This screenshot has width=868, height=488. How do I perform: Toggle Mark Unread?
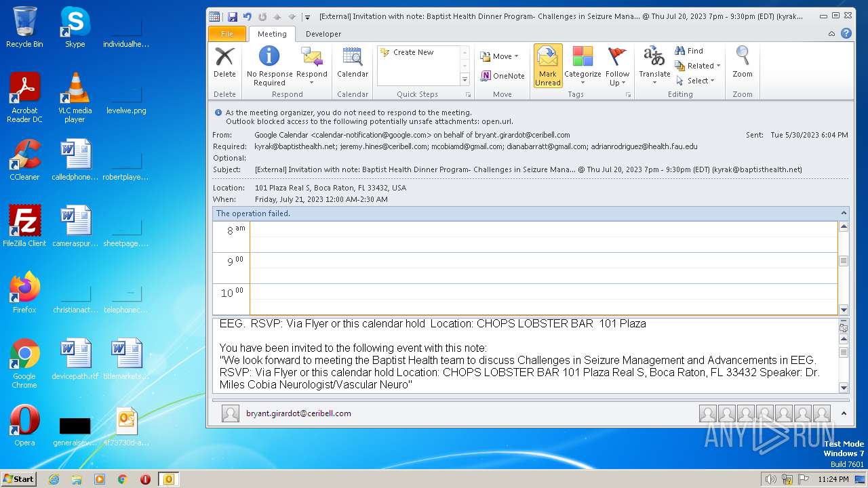[548, 66]
